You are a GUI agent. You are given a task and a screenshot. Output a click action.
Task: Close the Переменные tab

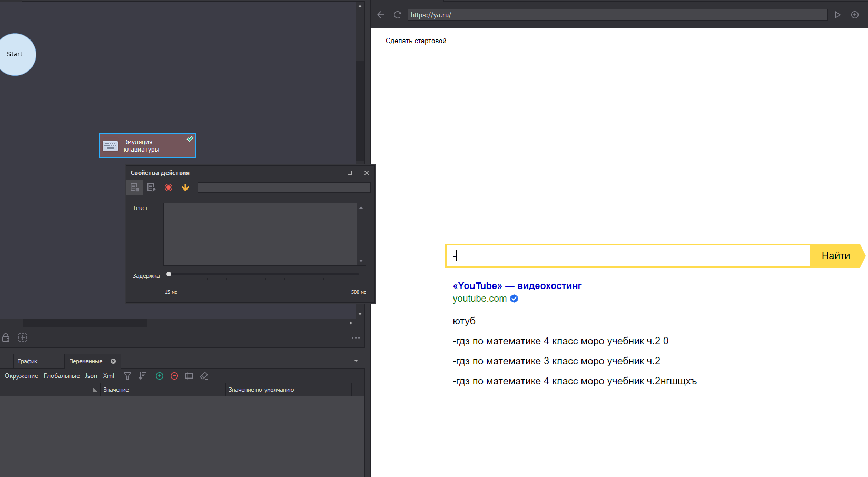[x=113, y=361]
